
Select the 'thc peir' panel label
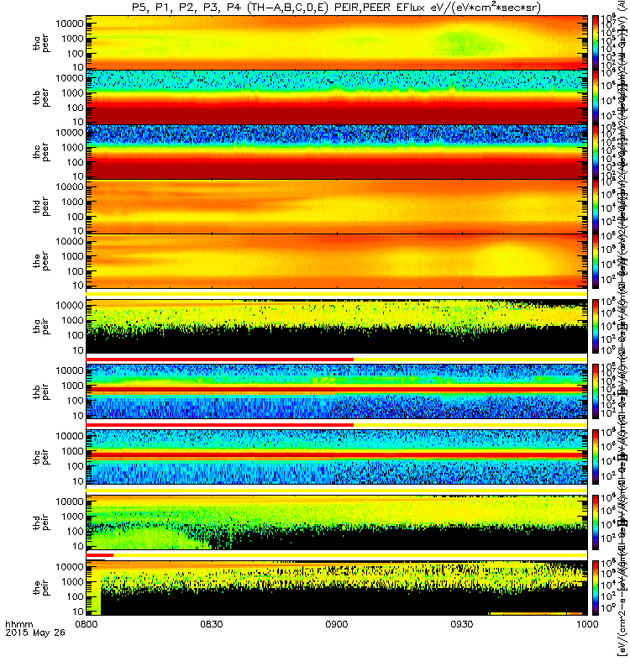coord(41,457)
